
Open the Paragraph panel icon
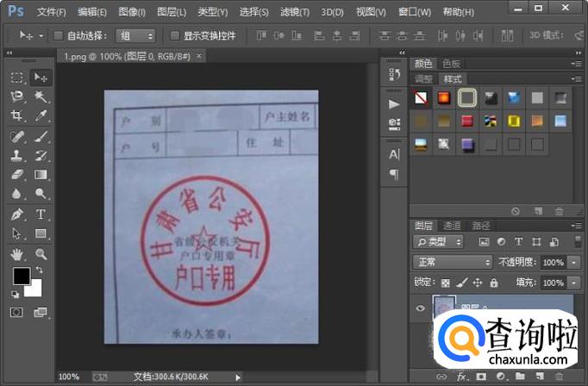coord(394,174)
